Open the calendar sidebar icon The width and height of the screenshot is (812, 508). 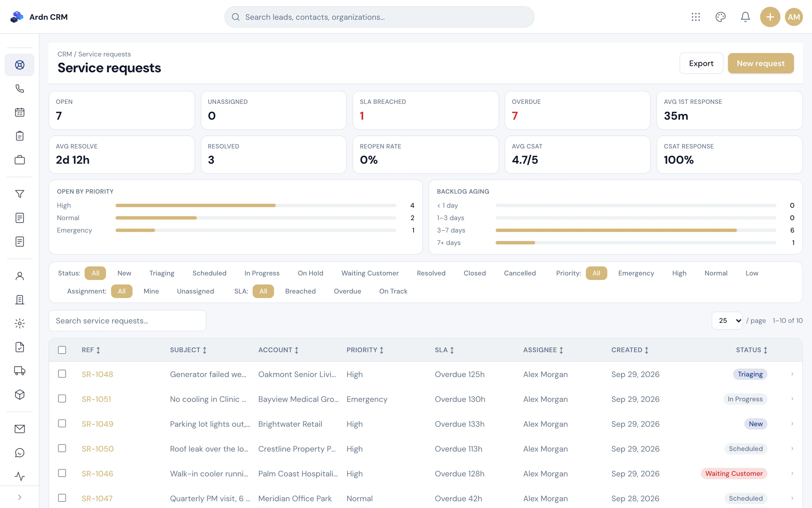click(19, 112)
